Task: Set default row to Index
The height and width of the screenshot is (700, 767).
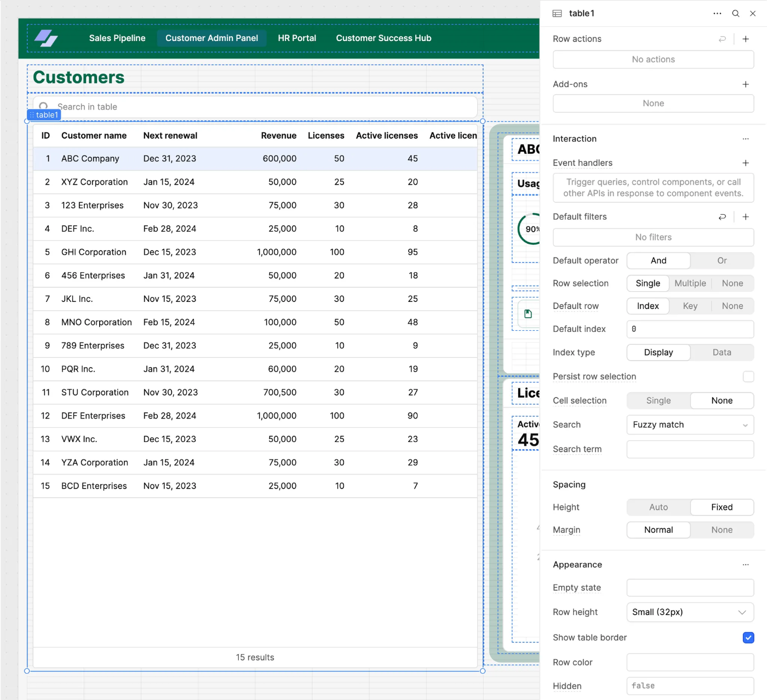Action: [x=648, y=306]
